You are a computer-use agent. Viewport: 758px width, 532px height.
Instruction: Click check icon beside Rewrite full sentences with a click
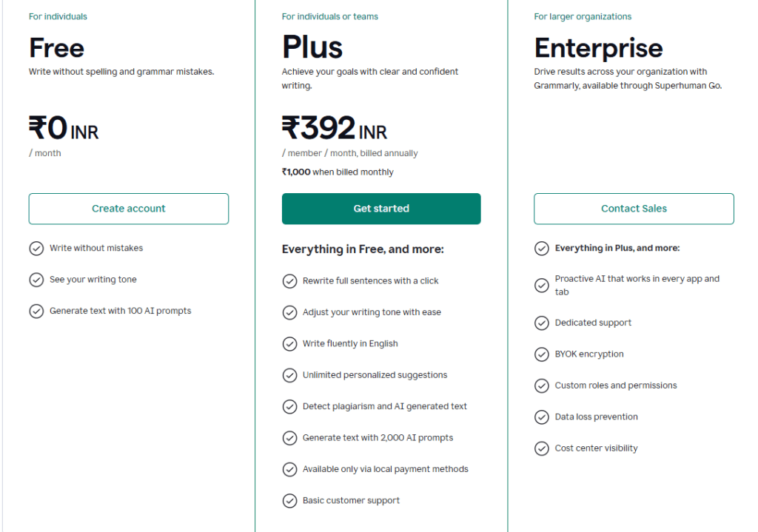pos(290,281)
